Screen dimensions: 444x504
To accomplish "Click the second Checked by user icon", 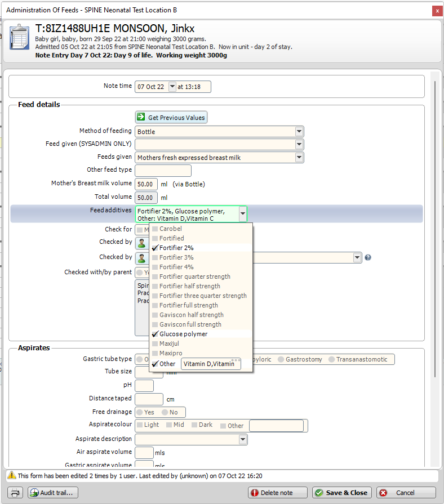I will (141, 258).
